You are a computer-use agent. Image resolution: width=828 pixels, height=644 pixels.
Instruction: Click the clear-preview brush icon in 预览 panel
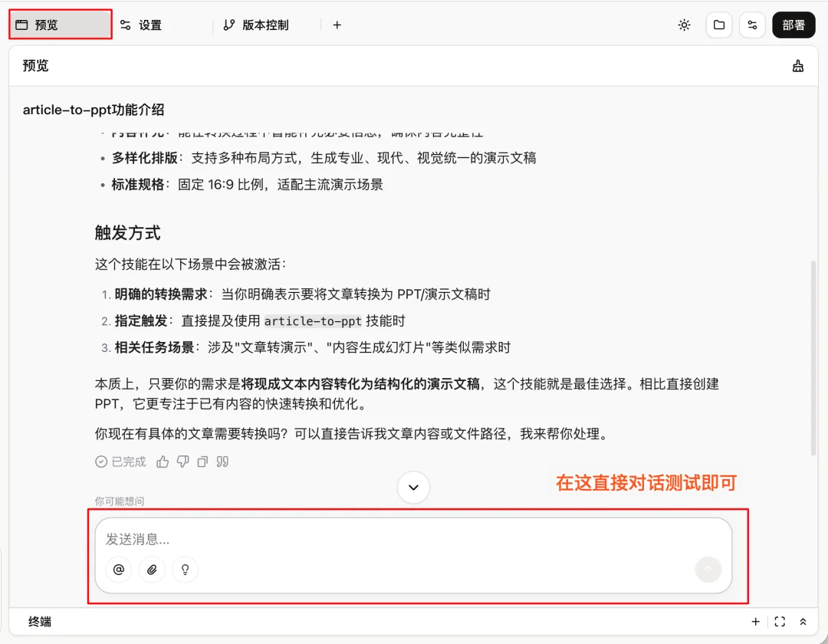[797, 65]
